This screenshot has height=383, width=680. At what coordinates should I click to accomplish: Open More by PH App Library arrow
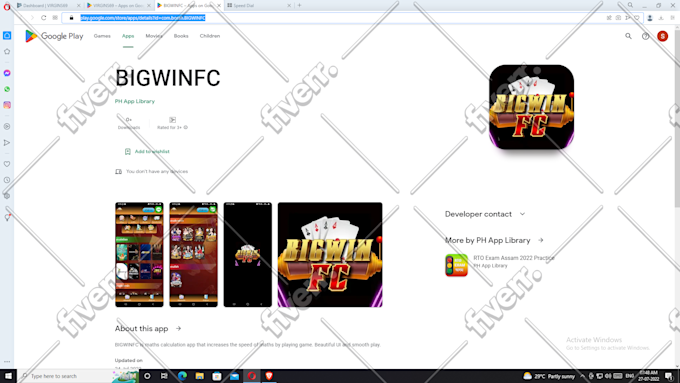point(541,240)
